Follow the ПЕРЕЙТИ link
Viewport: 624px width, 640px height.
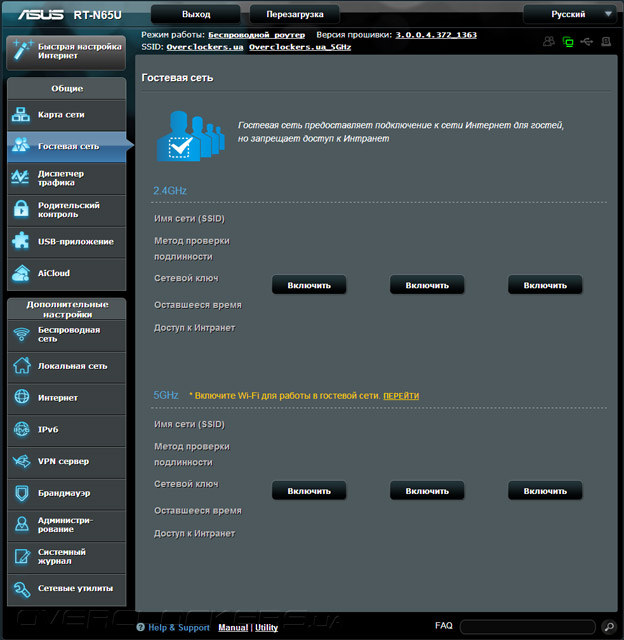(401, 396)
